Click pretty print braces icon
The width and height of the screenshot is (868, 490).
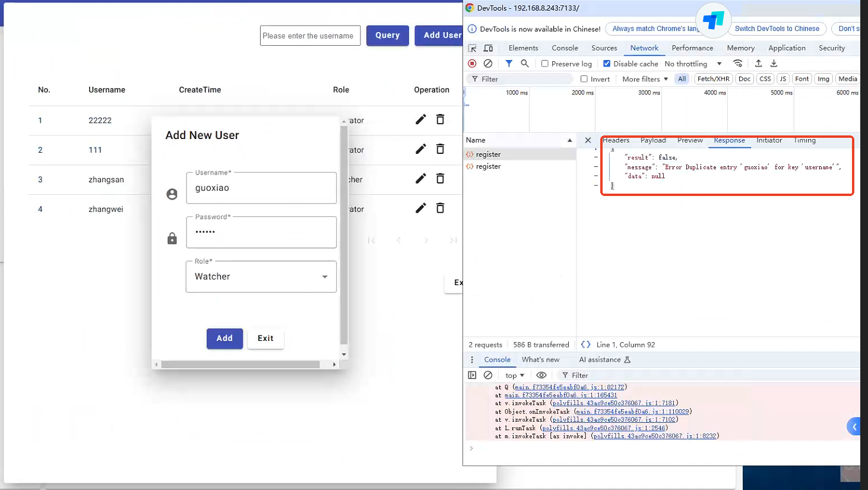click(586, 344)
